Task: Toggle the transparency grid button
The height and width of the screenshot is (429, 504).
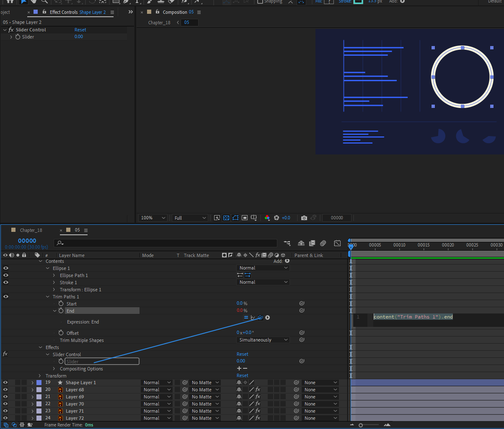Action: pyautogui.click(x=226, y=218)
